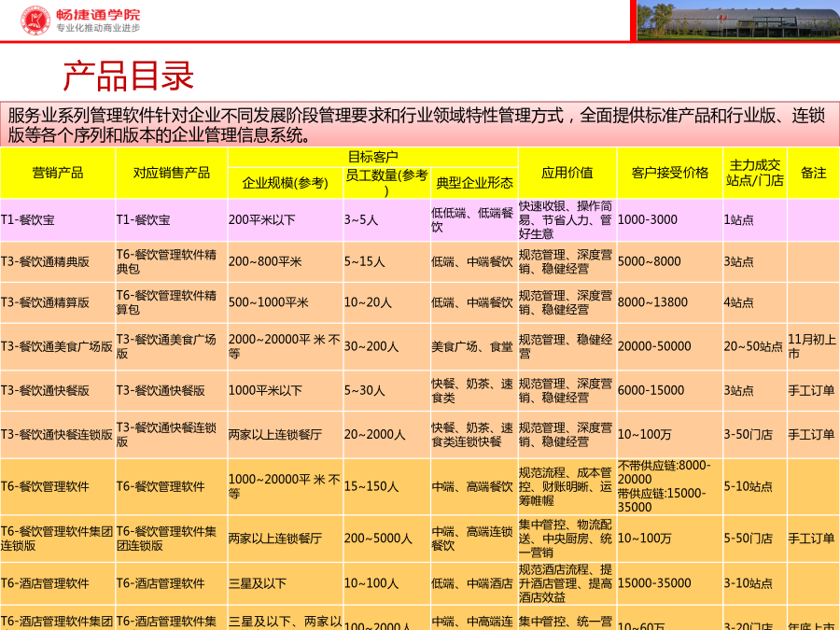Click the 500~1000平米 scale cell
The height and width of the screenshot is (630, 840).
[285, 302]
